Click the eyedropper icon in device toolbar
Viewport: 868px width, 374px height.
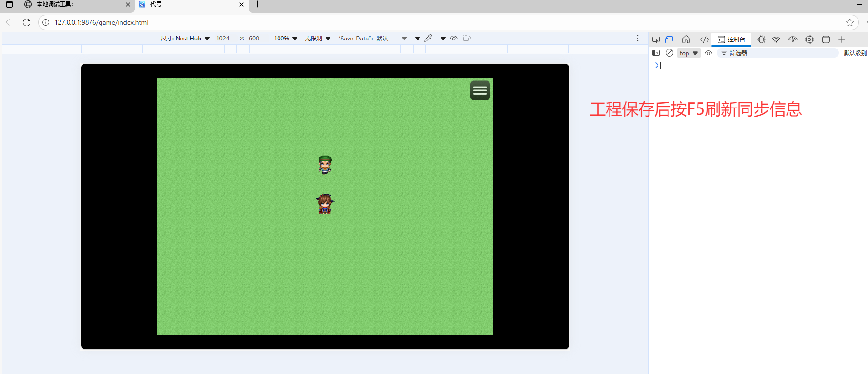(428, 38)
